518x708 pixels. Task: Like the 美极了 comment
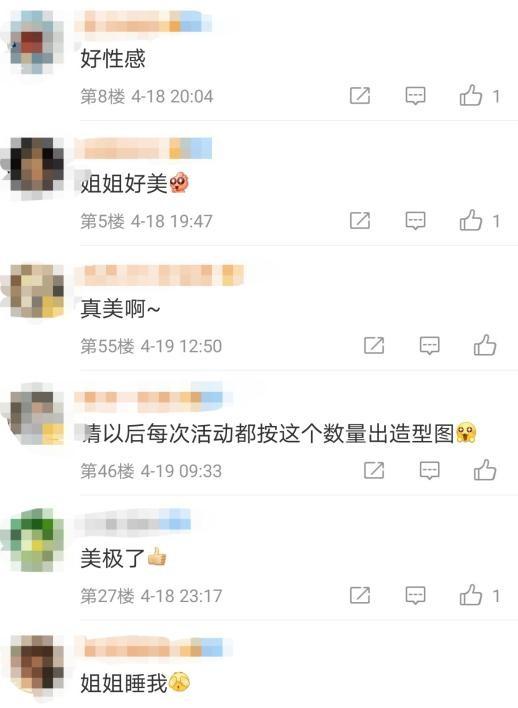click(x=471, y=595)
